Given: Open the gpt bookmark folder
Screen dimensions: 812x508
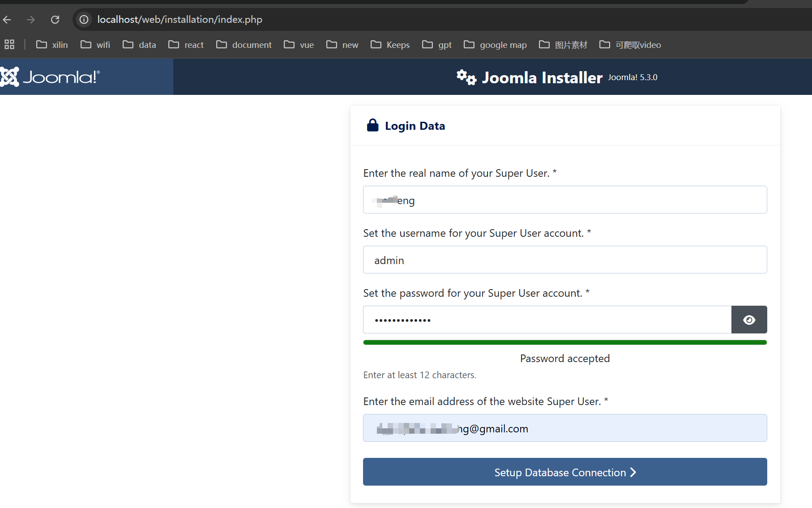Looking at the screenshot, I should [436, 45].
